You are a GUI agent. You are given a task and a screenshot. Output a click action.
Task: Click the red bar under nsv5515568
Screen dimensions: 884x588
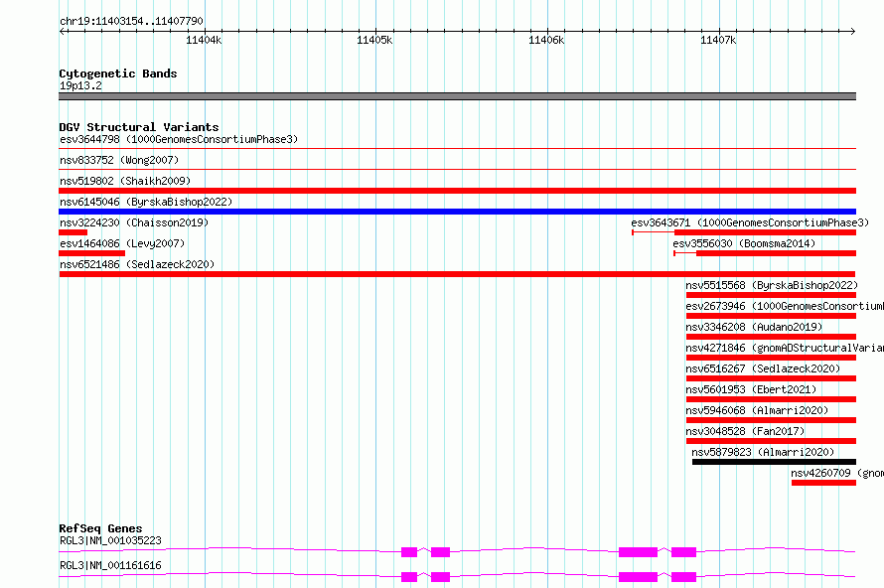click(x=771, y=295)
